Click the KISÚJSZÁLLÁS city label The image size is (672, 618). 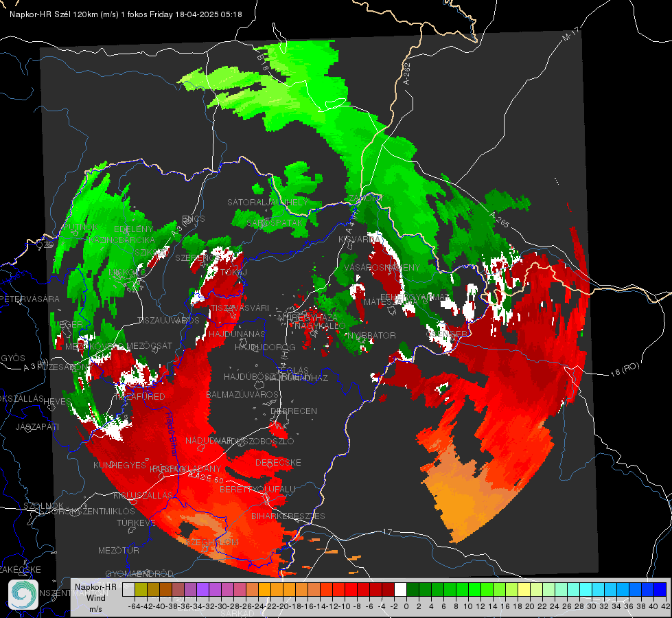click(x=143, y=495)
